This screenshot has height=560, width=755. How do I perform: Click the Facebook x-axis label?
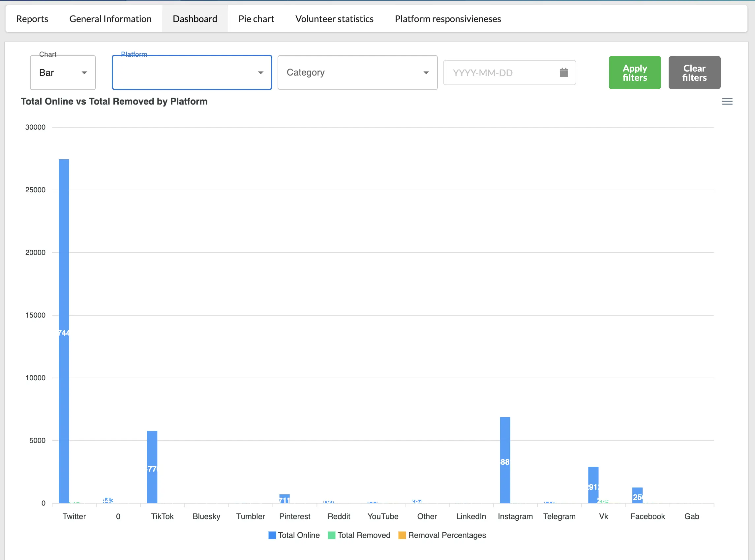point(648,516)
